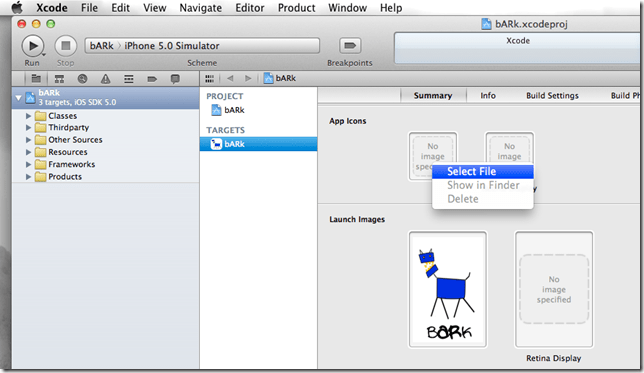This screenshot has width=644, height=373.
Task: Click the Retina Display launch image well
Action: pos(554,289)
